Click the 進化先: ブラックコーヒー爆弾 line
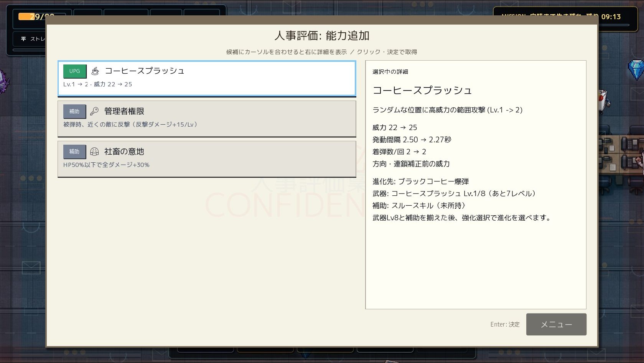 pos(420,181)
